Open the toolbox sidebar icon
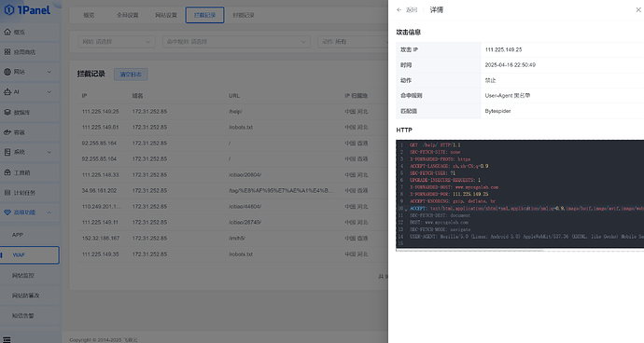 point(7,172)
